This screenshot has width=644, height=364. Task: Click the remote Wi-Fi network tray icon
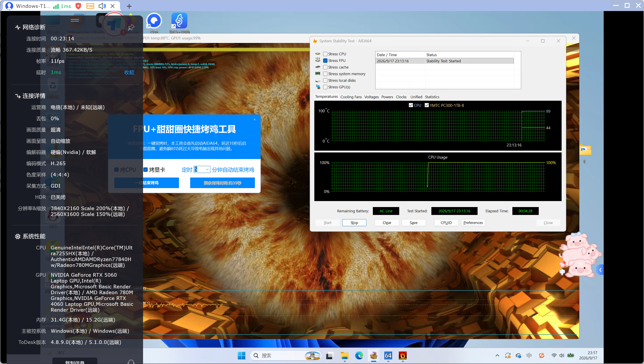(554, 355)
